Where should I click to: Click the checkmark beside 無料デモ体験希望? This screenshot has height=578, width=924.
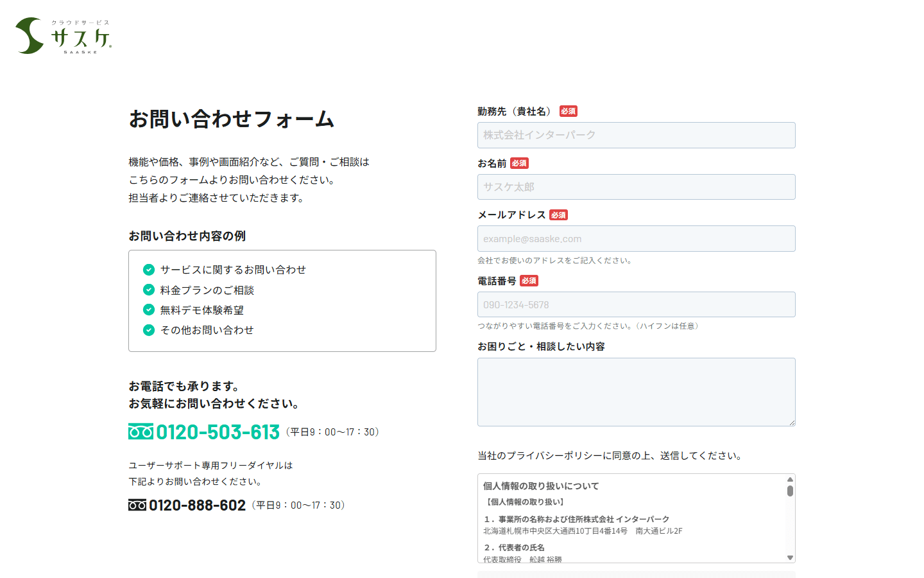pos(148,310)
